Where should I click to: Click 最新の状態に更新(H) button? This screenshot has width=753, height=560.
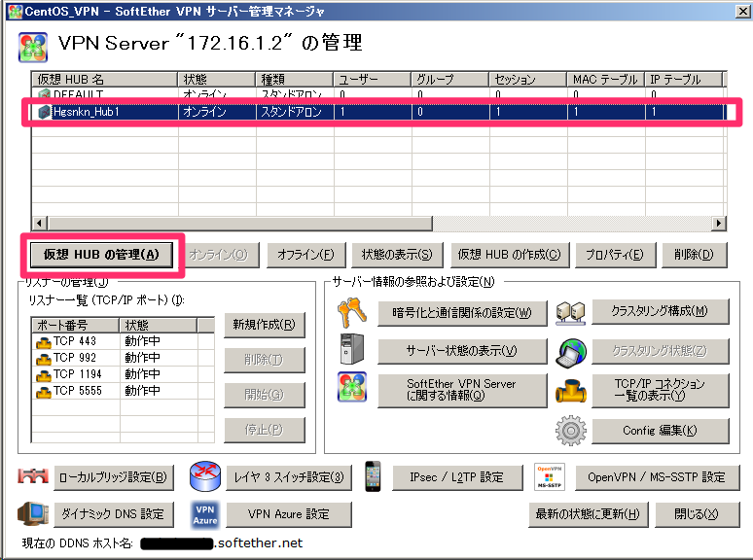tap(588, 514)
